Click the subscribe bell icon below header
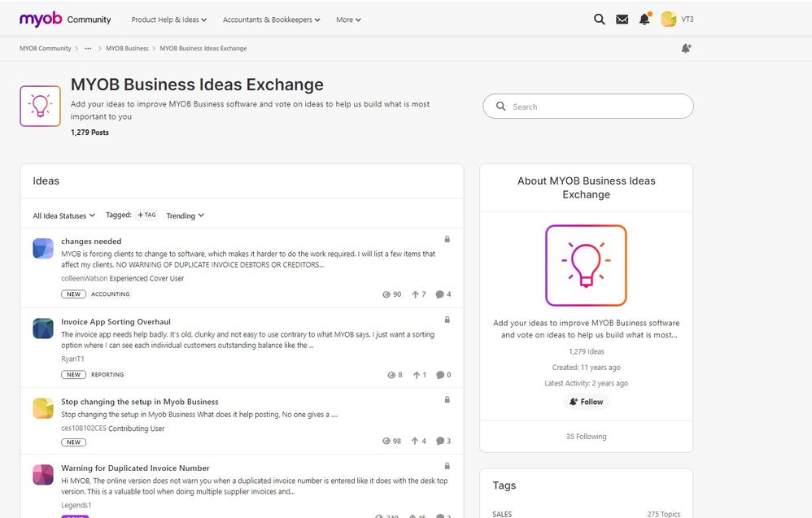This screenshot has height=518, width=812. (x=686, y=49)
